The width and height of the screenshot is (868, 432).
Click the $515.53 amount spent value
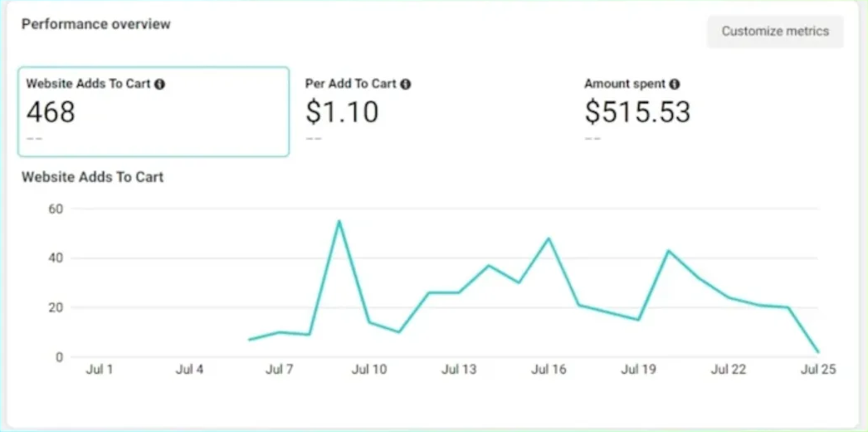click(637, 111)
